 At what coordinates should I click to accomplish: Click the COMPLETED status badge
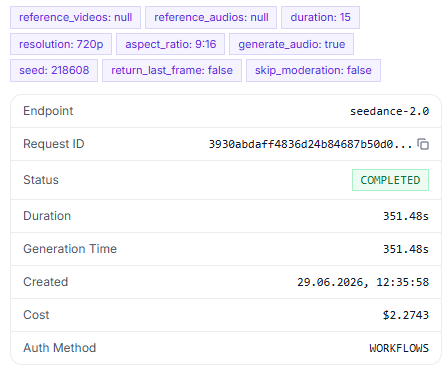click(x=390, y=180)
